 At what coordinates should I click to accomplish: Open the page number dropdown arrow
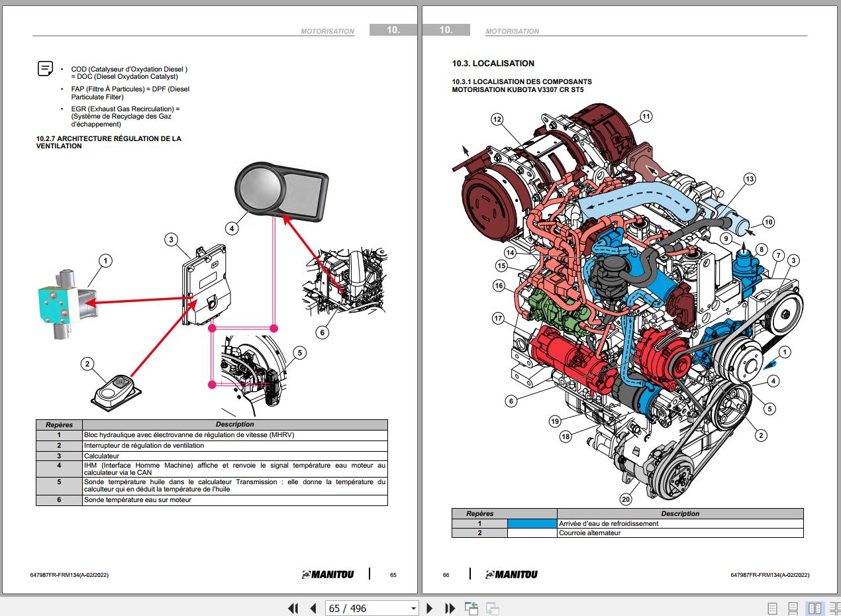[414, 608]
